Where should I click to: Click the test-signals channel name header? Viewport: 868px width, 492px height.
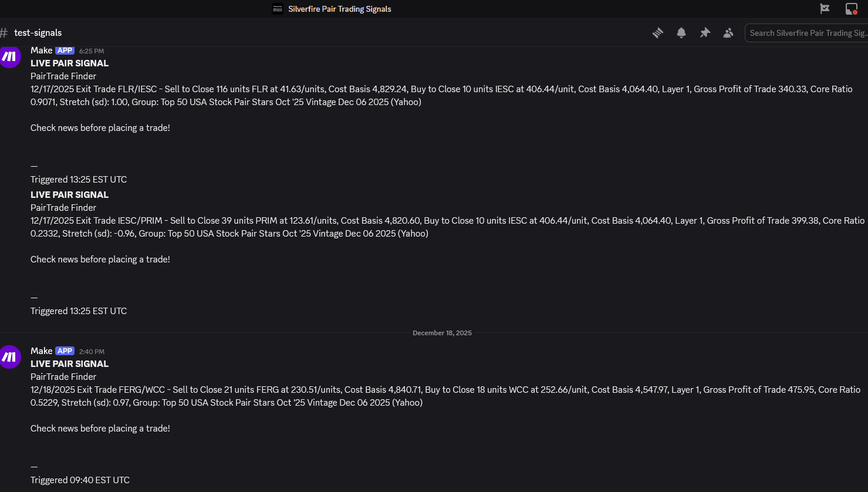tap(38, 33)
